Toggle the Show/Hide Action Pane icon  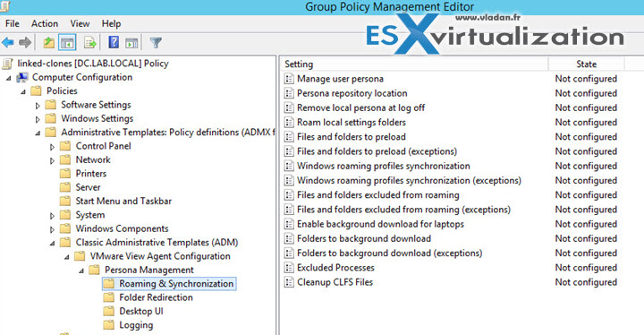click(x=131, y=42)
